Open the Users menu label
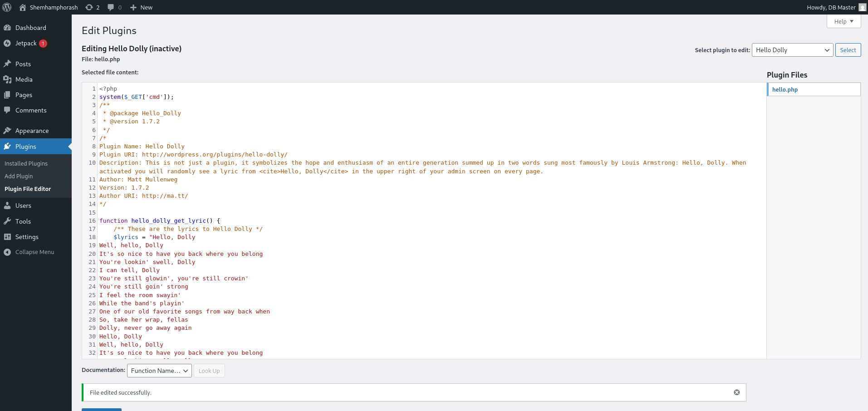Viewport: 868px width, 411px height. [23, 205]
